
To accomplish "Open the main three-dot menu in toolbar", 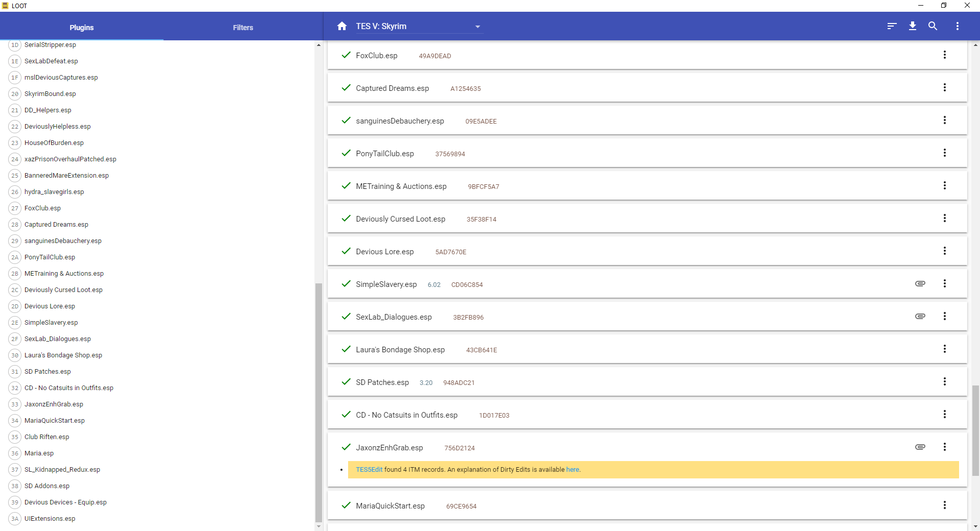I will click(x=958, y=26).
